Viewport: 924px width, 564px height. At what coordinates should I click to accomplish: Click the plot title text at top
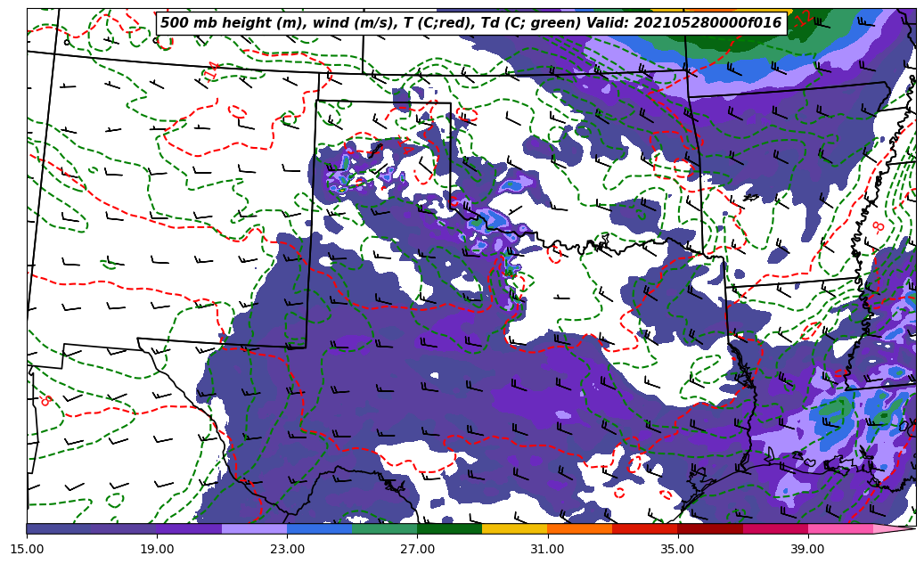[470, 23]
